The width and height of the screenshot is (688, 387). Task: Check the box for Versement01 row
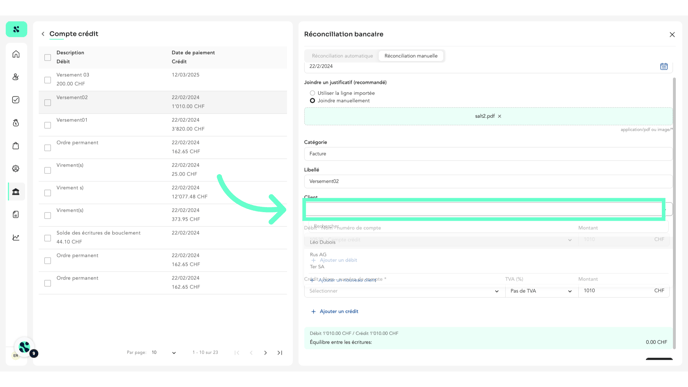(x=47, y=125)
